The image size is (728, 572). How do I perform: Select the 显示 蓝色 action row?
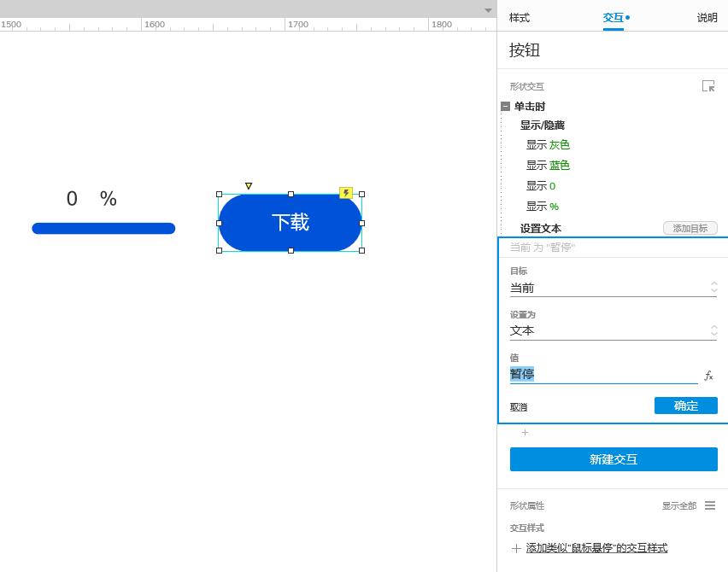548,165
